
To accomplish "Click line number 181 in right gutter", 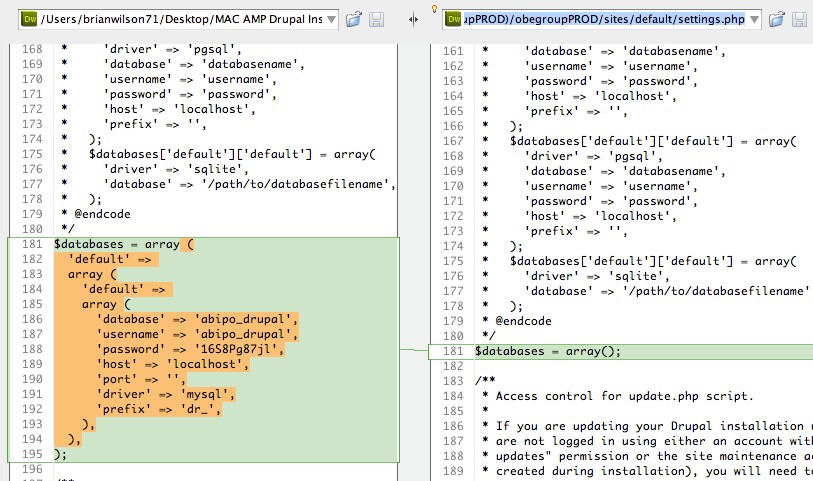I will 453,351.
